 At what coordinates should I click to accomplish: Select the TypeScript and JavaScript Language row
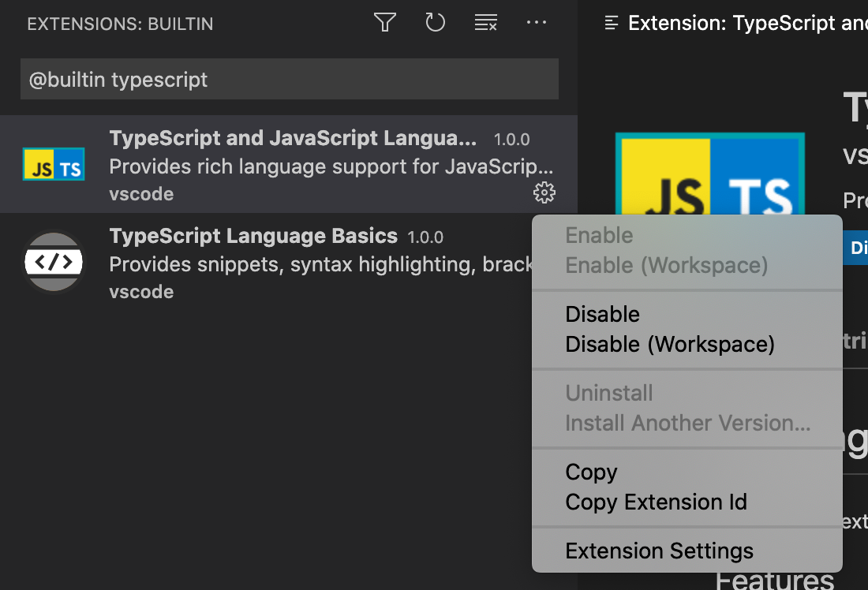pyautogui.click(x=288, y=164)
